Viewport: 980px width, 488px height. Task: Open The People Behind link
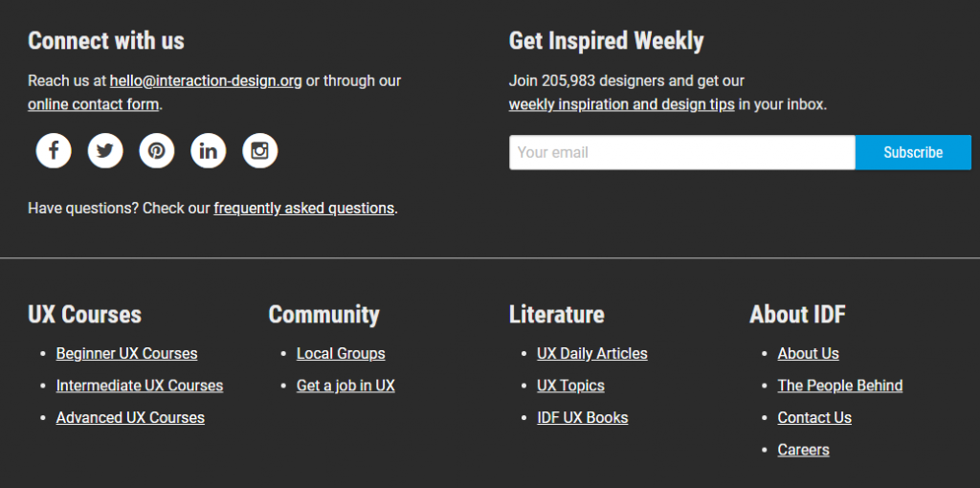[840, 386]
